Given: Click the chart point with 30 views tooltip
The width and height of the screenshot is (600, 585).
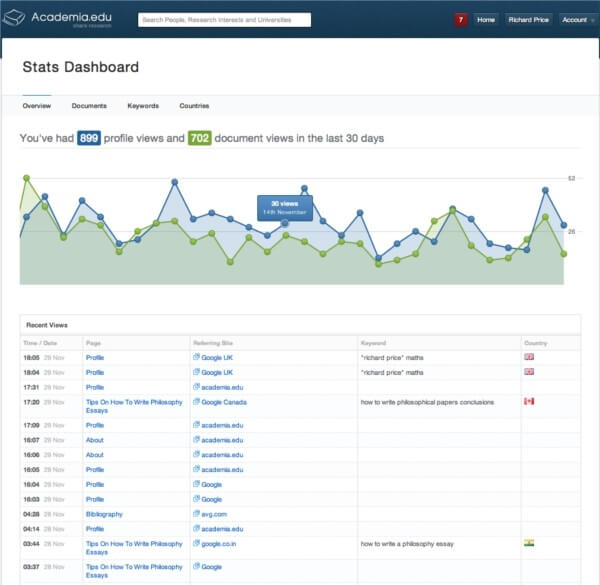Looking at the screenshot, I should [286, 224].
